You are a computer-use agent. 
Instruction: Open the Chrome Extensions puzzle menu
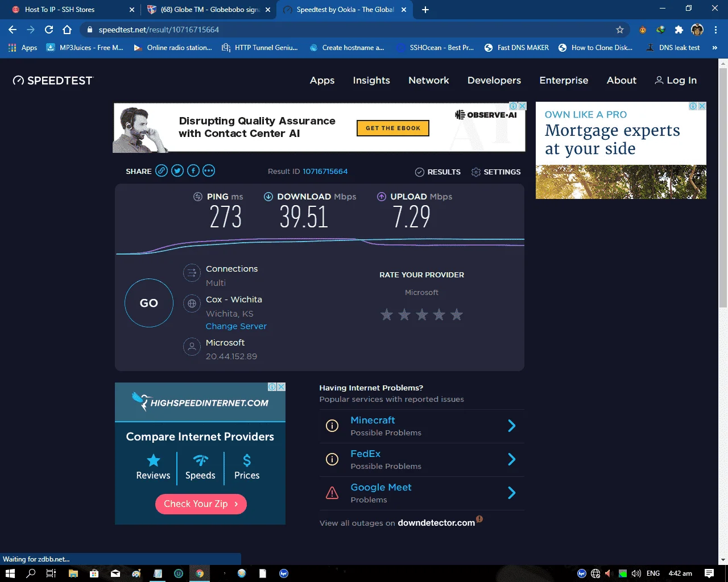(679, 30)
